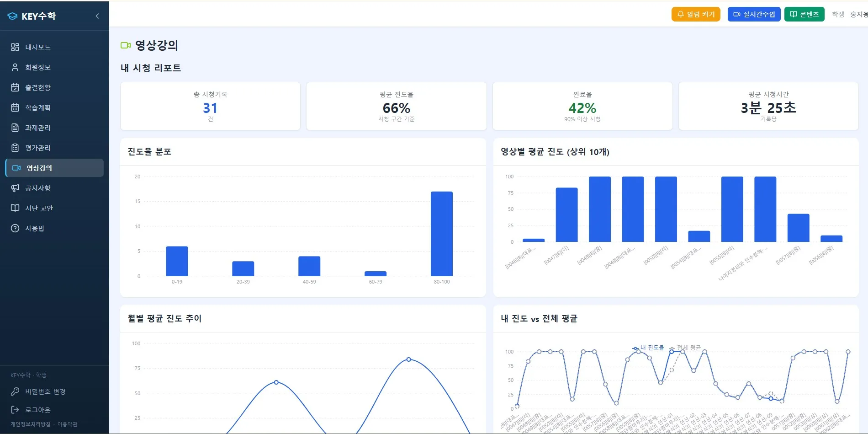Click the 학습계획 calendar icon
The height and width of the screenshot is (434, 868).
tap(15, 107)
